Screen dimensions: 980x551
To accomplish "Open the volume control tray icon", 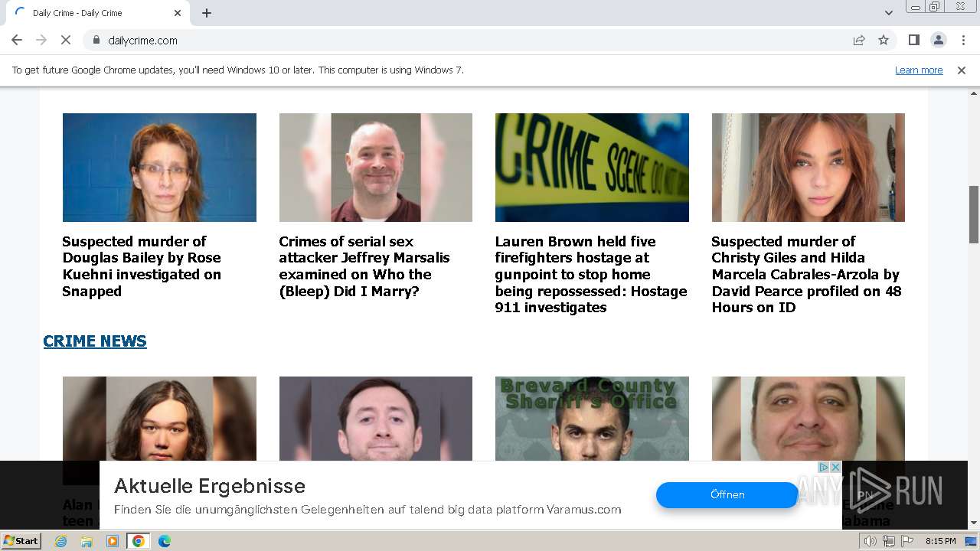I will coord(871,541).
